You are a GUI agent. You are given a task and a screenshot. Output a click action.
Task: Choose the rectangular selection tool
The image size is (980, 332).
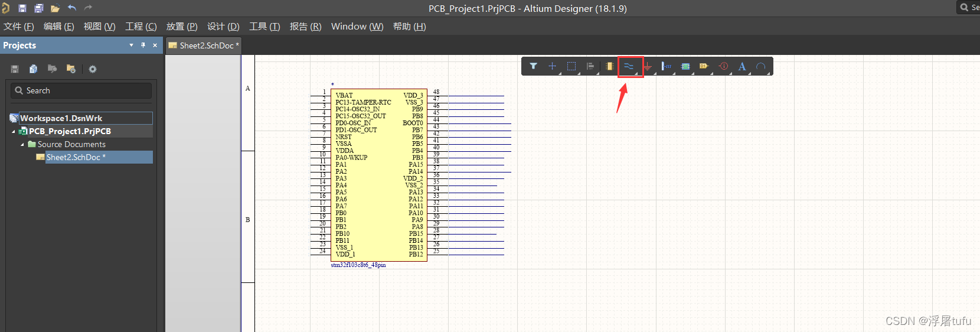(571, 66)
